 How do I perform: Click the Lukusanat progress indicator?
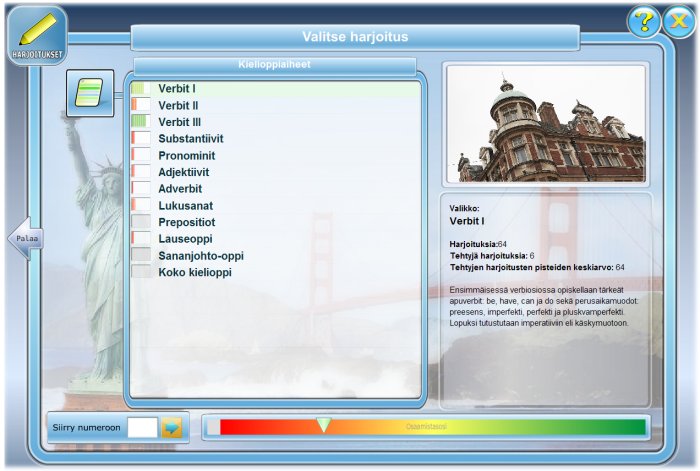(141, 205)
